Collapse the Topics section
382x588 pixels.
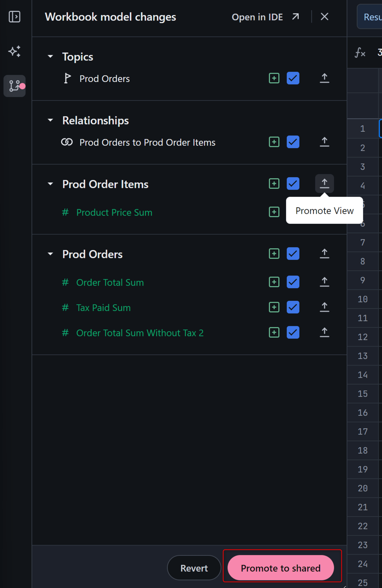coord(50,56)
